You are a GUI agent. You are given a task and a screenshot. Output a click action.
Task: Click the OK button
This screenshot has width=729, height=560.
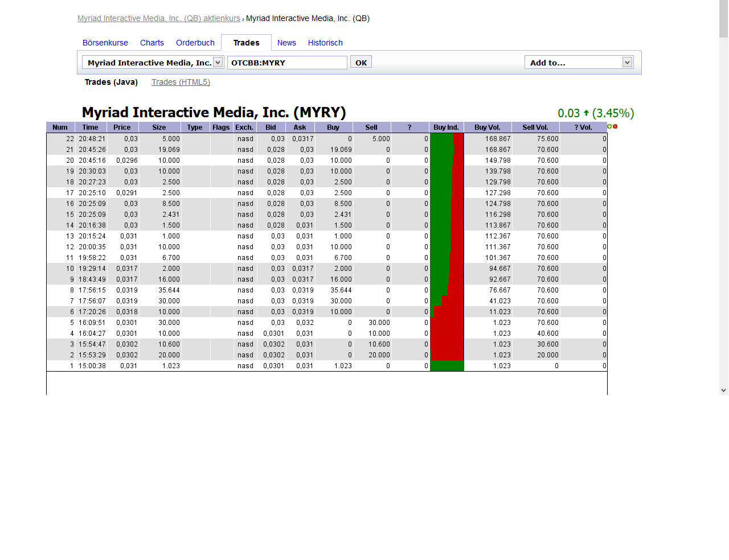coord(361,62)
